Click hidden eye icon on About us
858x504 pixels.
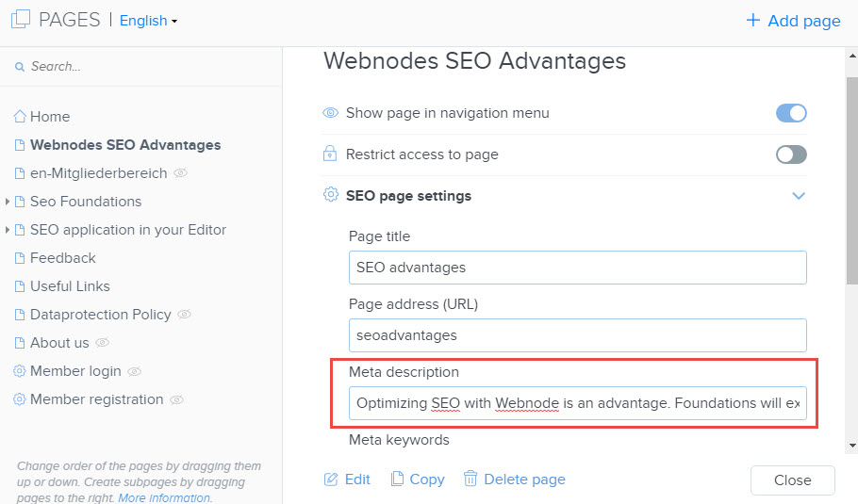coord(103,343)
